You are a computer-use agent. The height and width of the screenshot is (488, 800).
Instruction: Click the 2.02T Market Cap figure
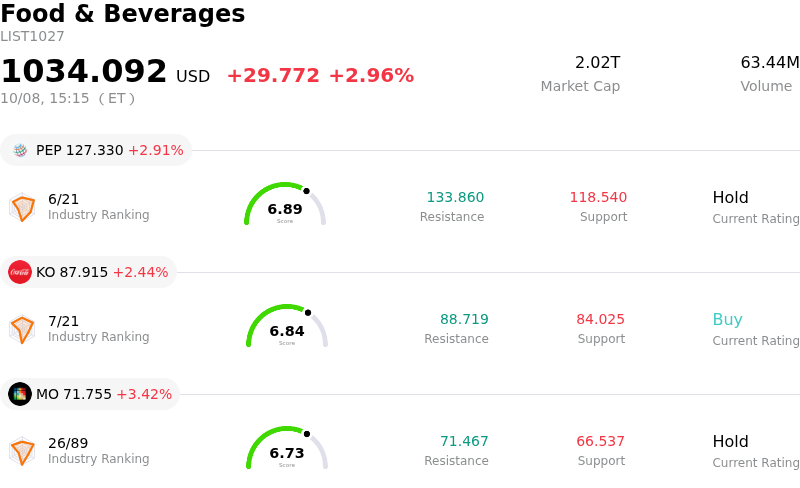pyautogui.click(x=597, y=62)
